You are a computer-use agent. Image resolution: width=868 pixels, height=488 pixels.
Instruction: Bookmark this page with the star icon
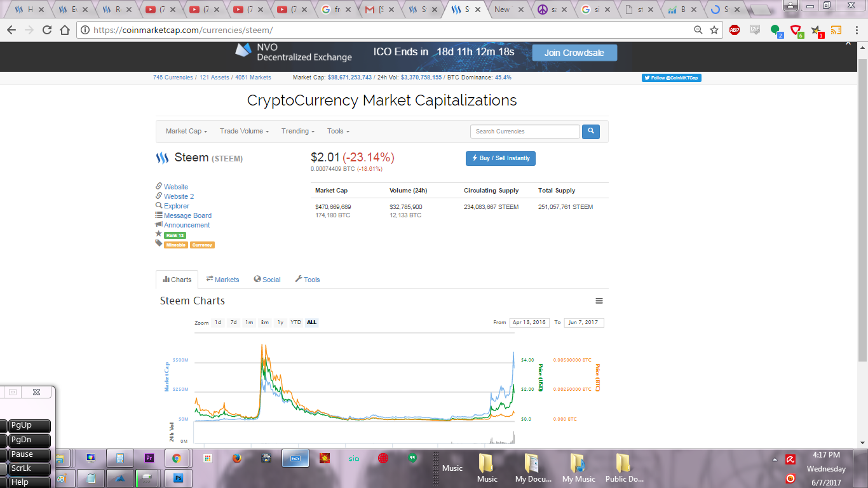click(x=714, y=30)
